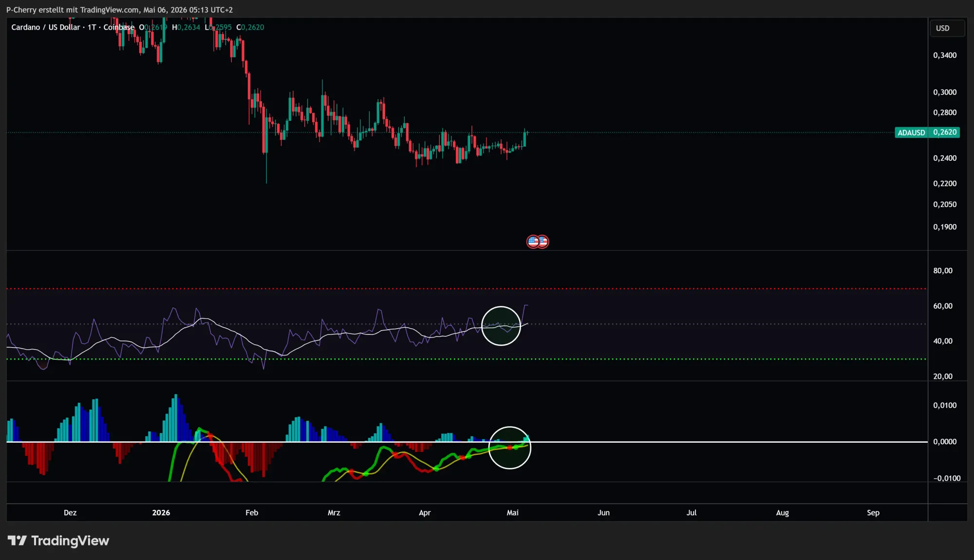Select the Cardano / US Dollar symbol title
This screenshot has height=560, width=974.
click(46, 27)
